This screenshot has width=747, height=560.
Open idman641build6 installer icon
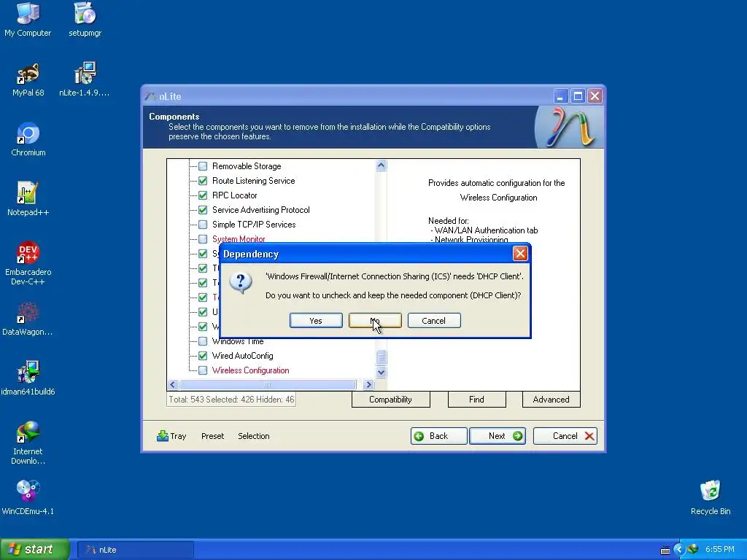(28, 378)
